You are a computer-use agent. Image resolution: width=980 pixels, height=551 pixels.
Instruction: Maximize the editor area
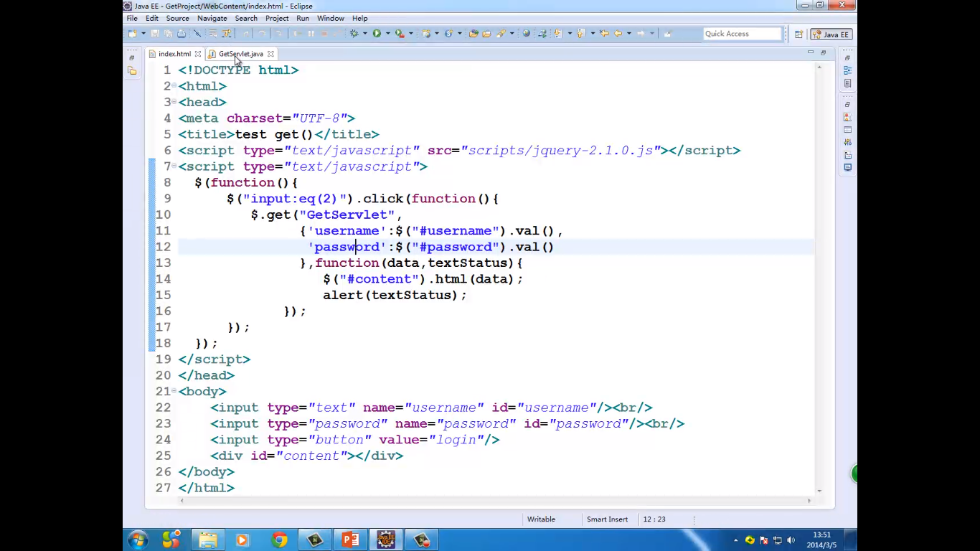pyautogui.click(x=824, y=52)
